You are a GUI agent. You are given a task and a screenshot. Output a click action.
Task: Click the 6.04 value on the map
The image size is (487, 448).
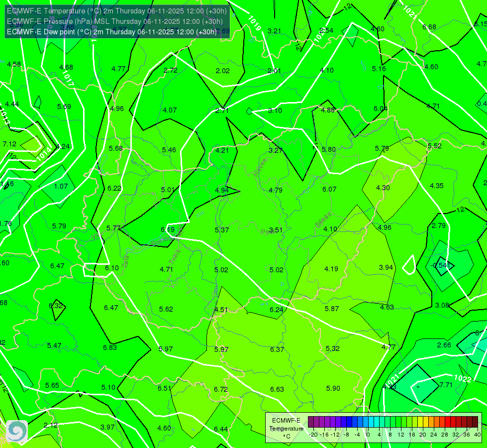pos(381,109)
